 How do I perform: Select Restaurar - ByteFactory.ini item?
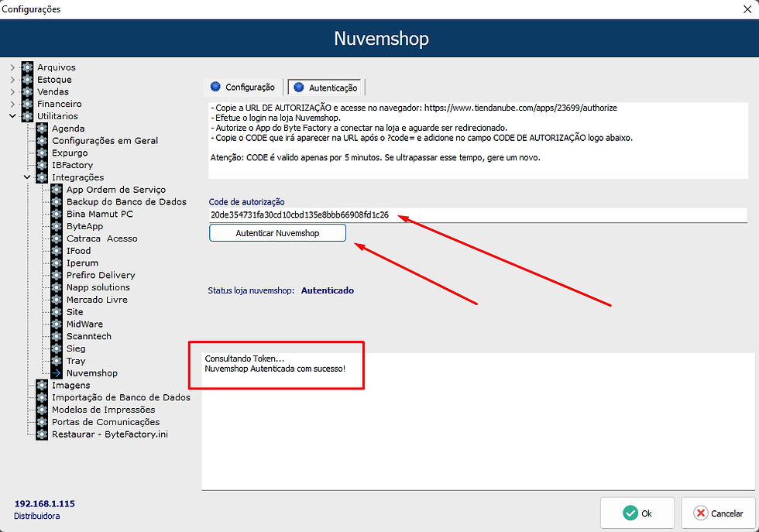click(110, 434)
